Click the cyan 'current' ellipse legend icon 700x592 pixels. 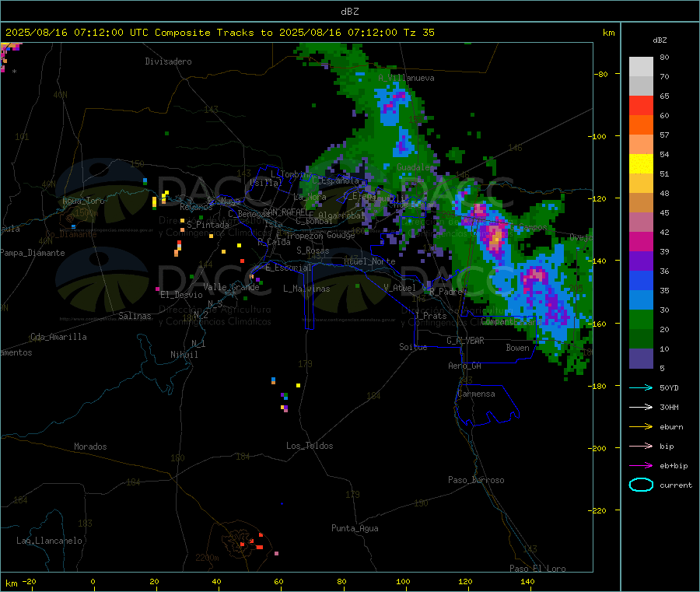tap(641, 485)
